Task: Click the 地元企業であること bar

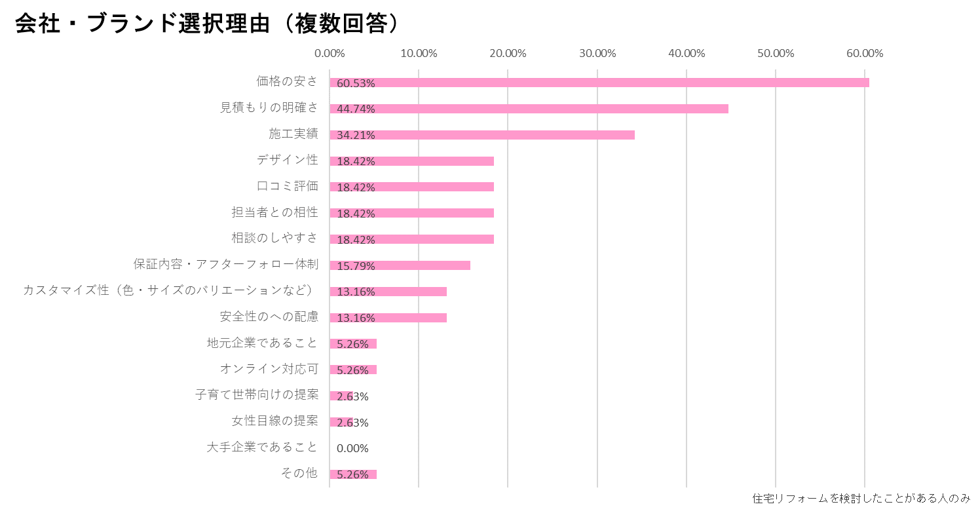Action: pyautogui.click(x=353, y=344)
